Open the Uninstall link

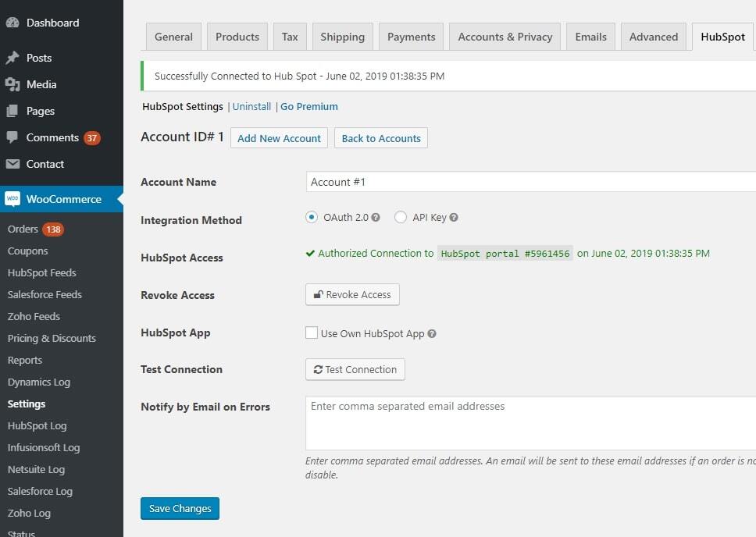pyautogui.click(x=251, y=106)
